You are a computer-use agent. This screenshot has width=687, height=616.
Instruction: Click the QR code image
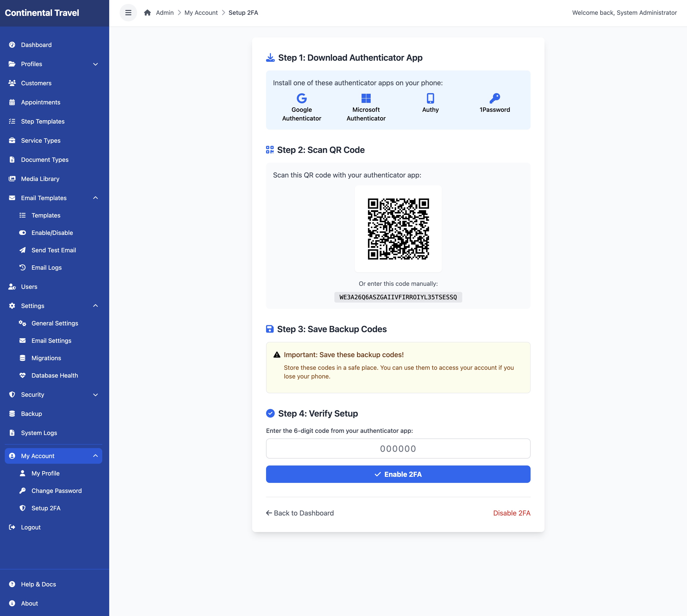point(398,229)
